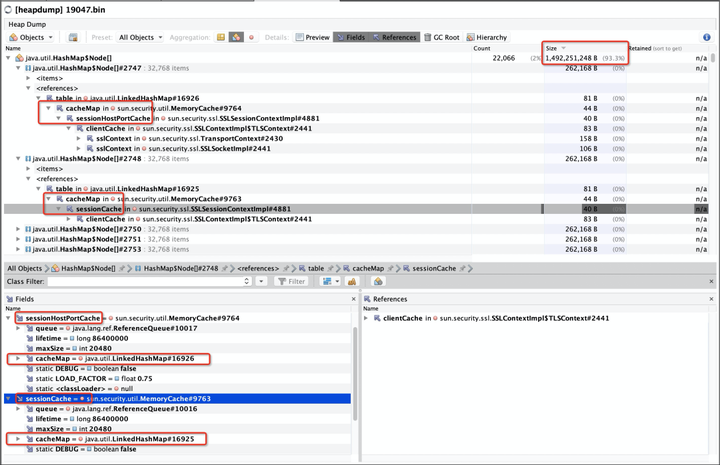Image resolution: width=720 pixels, height=465 pixels.
Task: Close the Class Filter bar
Action: pos(711,281)
